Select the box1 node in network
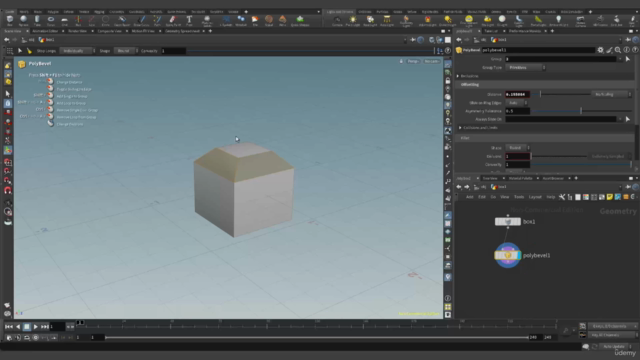The height and width of the screenshot is (360, 640). coord(508,222)
